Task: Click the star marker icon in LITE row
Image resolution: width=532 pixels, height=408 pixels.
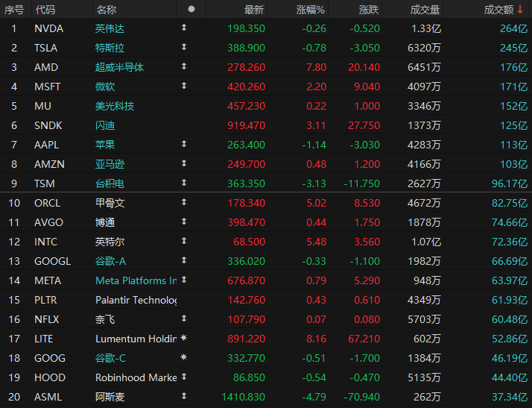Action: (184, 338)
